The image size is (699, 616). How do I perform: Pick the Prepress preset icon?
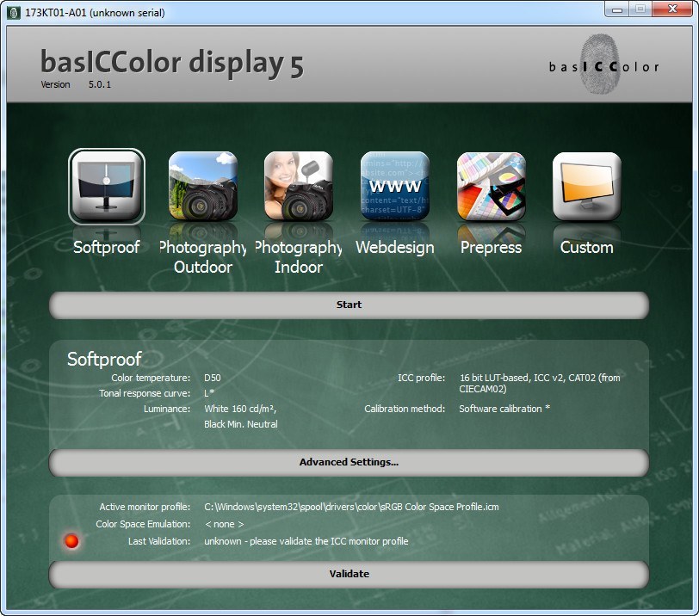click(492, 186)
